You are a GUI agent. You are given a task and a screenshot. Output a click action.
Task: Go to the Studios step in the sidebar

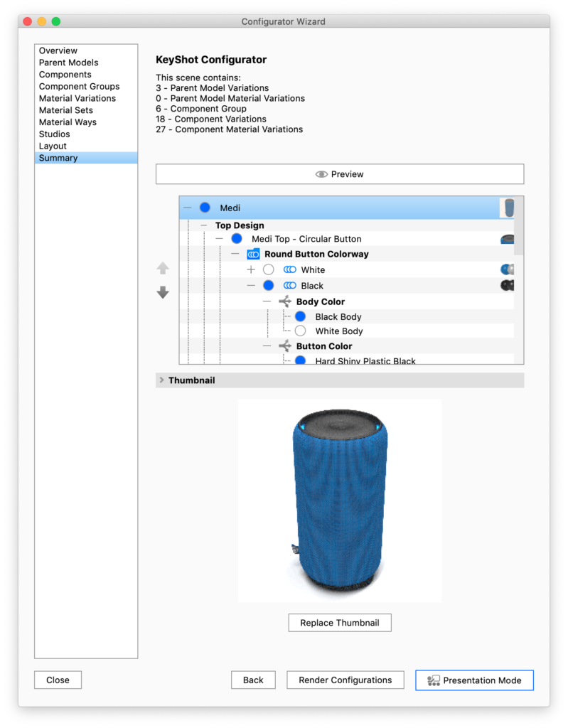click(x=54, y=134)
